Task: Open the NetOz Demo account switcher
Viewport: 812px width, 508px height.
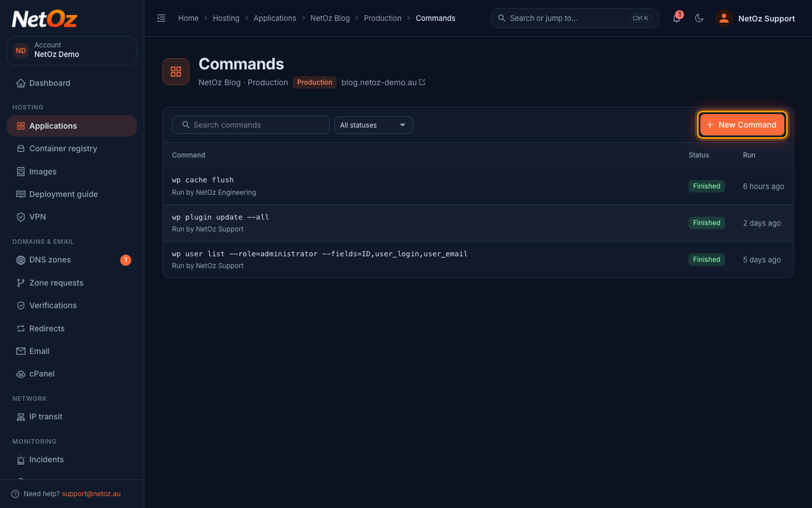Action: click(x=72, y=51)
